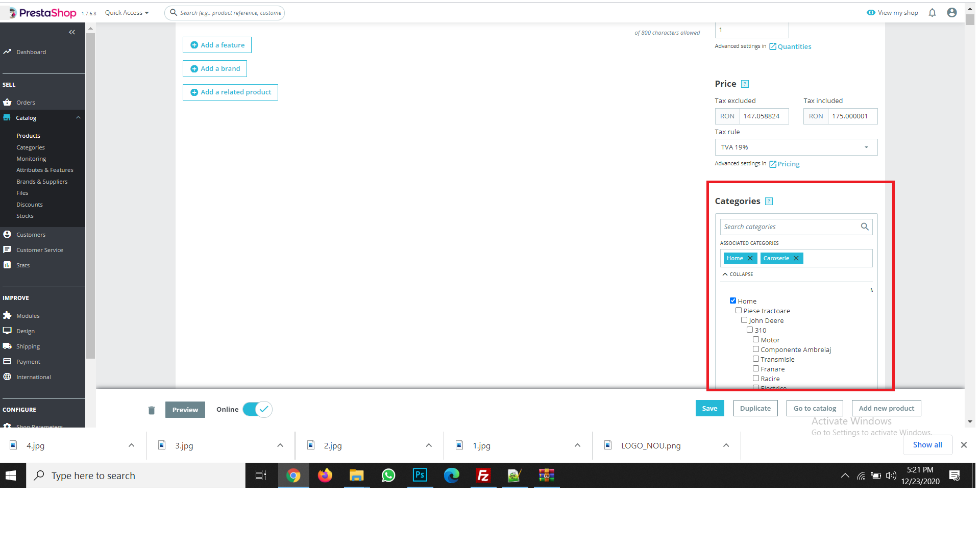Screen dimensions: 980x551
Task: Remove Caroserie tag with its X icon
Action: click(796, 258)
